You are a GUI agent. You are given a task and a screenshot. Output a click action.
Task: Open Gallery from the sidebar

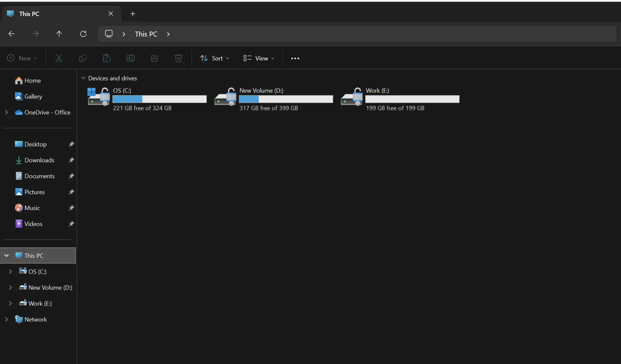click(x=33, y=96)
